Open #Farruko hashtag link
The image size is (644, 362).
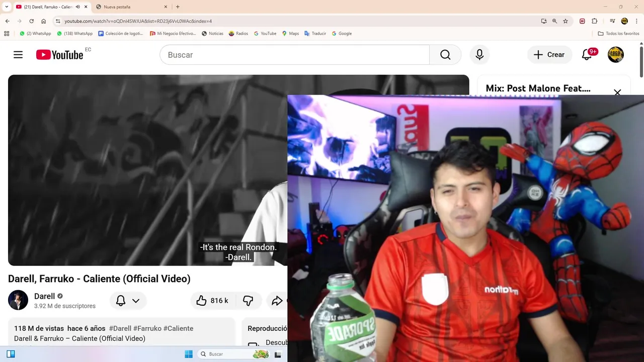[x=147, y=328]
